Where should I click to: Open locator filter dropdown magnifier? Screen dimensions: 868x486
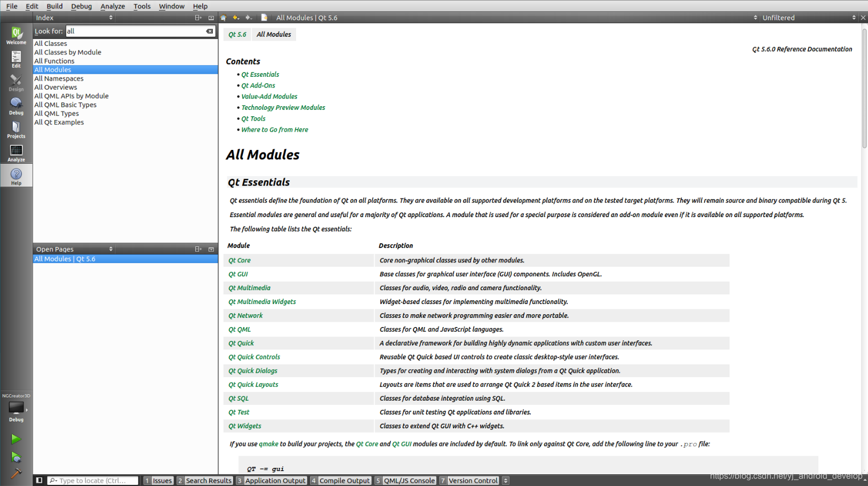click(x=53, y=481)
